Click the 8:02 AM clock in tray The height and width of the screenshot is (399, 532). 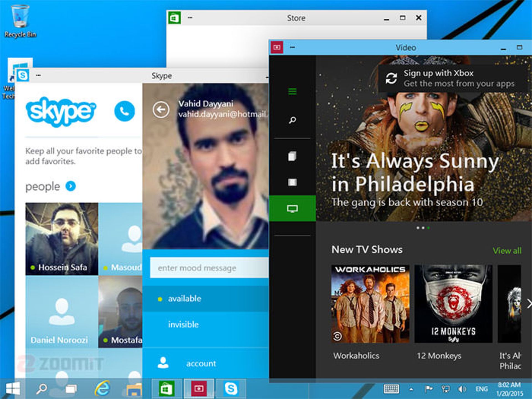point(509,385)
